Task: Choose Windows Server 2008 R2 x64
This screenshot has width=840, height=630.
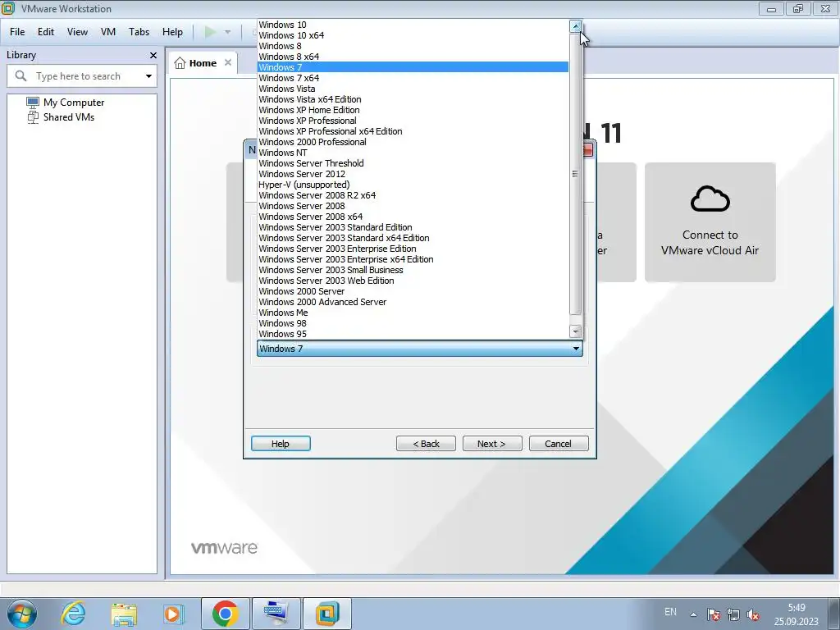Action: (x=413, y=195)
